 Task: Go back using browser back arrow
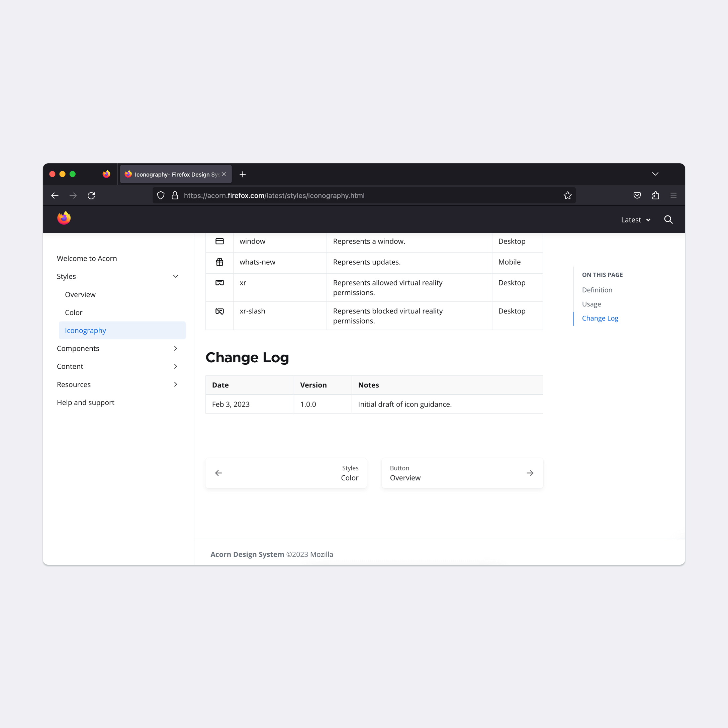(x=55, y=196)
